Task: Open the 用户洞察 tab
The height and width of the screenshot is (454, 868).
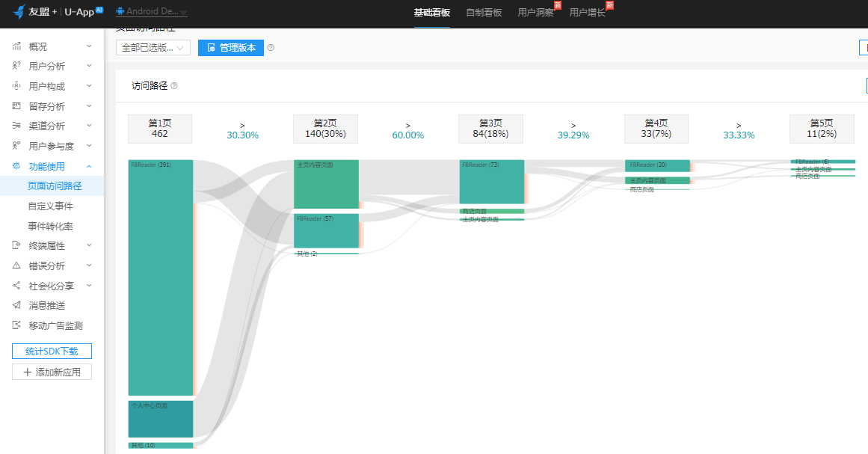Action: pyautogui.click(x=535, y=13)
